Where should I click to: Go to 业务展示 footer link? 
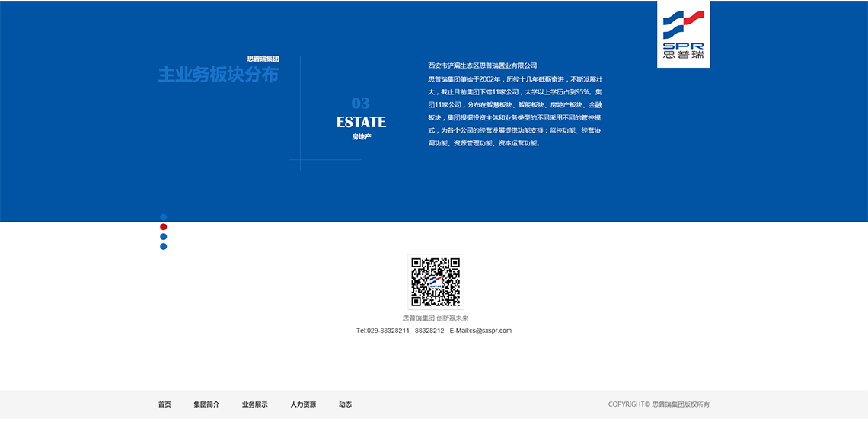tap(254, 404)
